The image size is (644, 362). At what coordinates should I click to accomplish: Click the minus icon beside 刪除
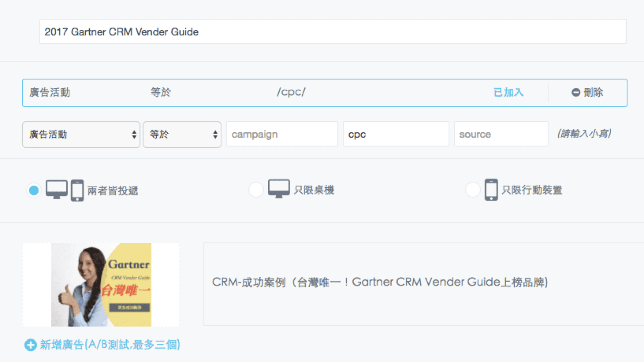[575, 93]
